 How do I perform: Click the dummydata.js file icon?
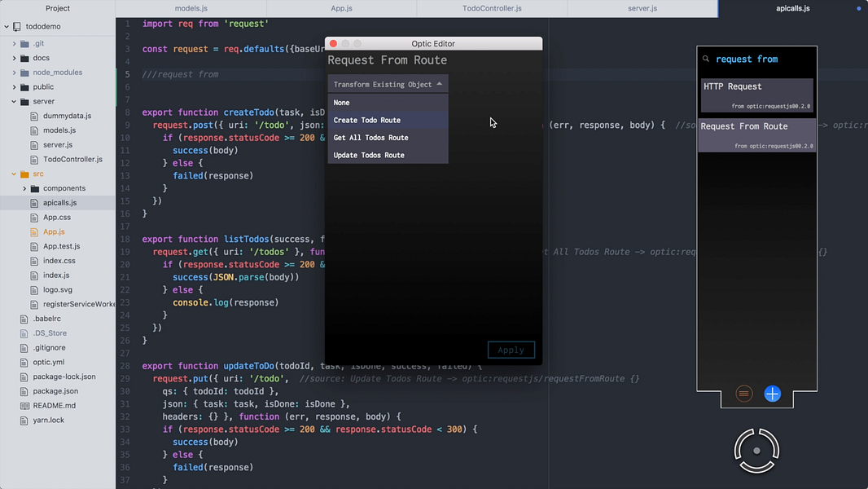[x=34, y=116]
